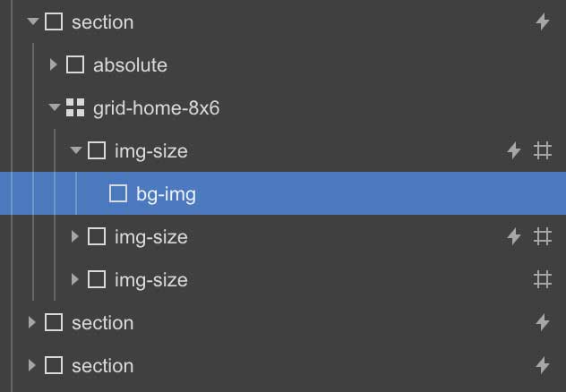566x392 pixels.
Task: Expand the absolute element
Action: pos(54,64)
